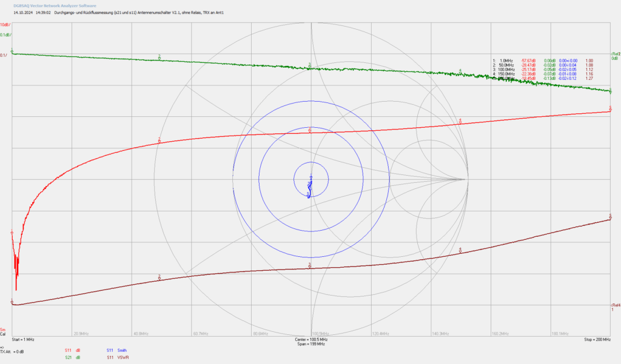This screenshot has height=364, width=621.
Task: Click the Ref4 reference indicator on right edge
Action: tap(615, 307)
